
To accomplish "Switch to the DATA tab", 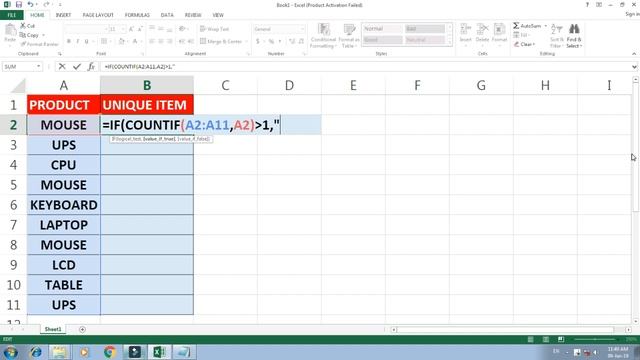I will coord(167,15).
